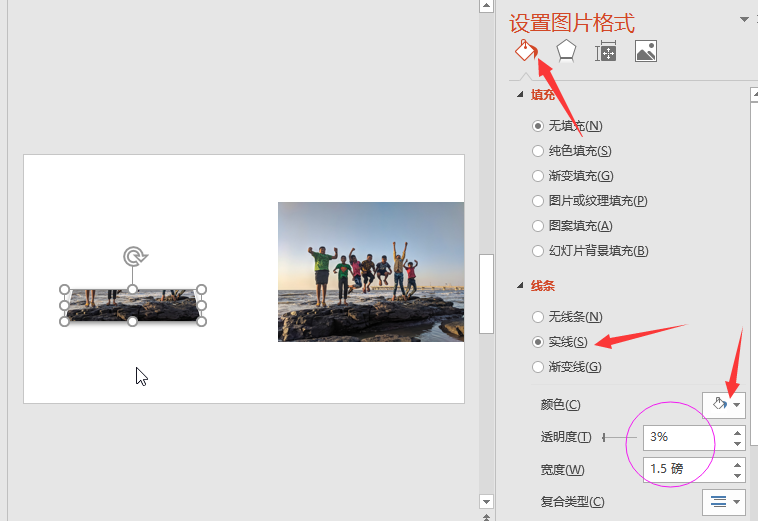Select the cropped rock image on the slide

133,305
